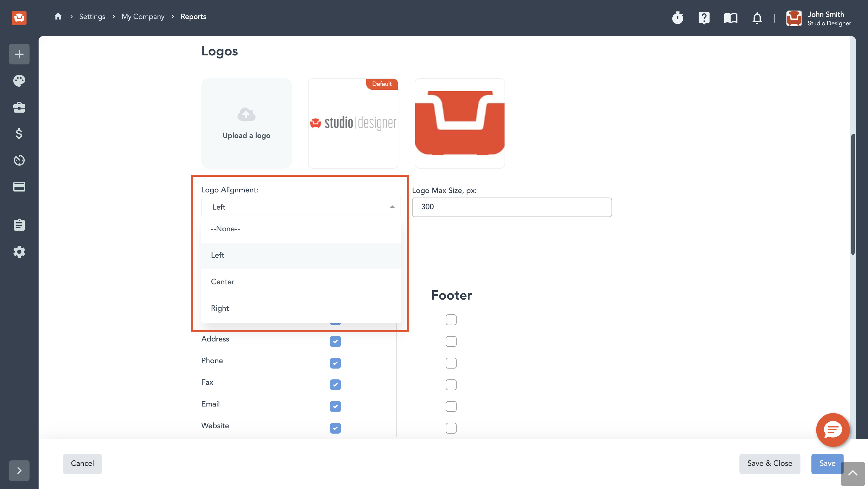Click the Cancel button
This screenshot has height=489, width=868.
(x=82, y=464)
